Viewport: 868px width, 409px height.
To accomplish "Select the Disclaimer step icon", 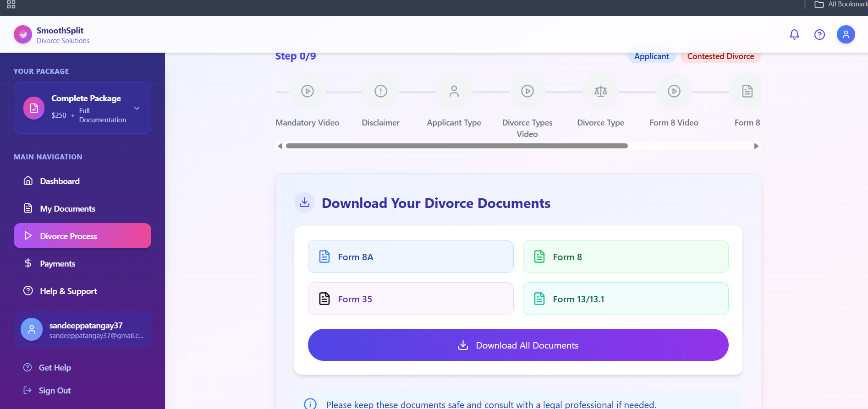I will (381, 91).
